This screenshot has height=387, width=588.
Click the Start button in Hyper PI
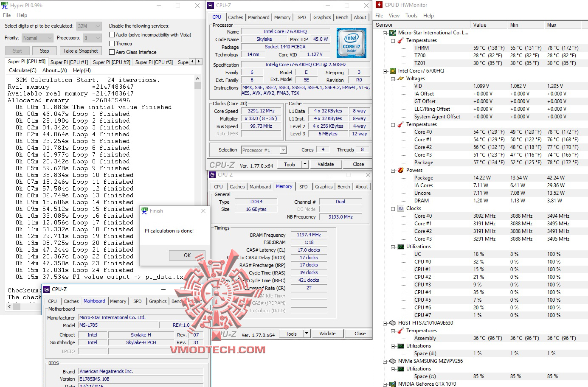point(17,51)
